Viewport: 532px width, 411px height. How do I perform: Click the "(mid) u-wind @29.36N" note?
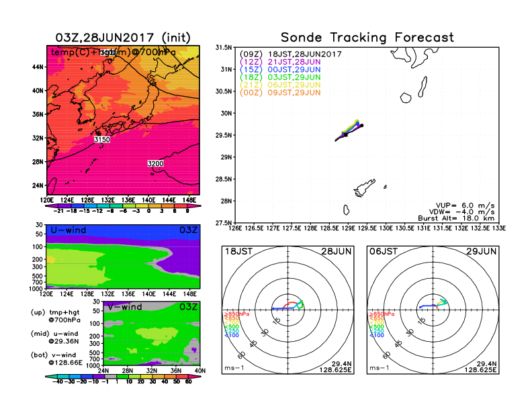[x=54, y=337]
